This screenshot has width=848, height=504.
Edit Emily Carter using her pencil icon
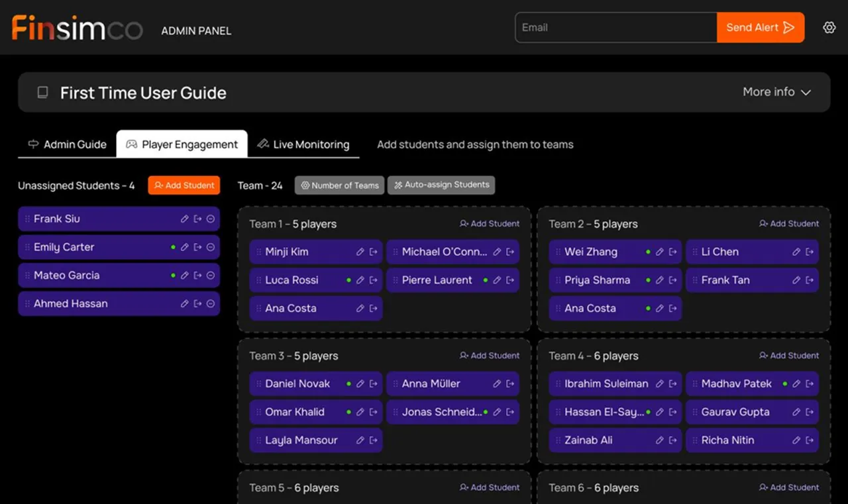(x=185, y=248)
